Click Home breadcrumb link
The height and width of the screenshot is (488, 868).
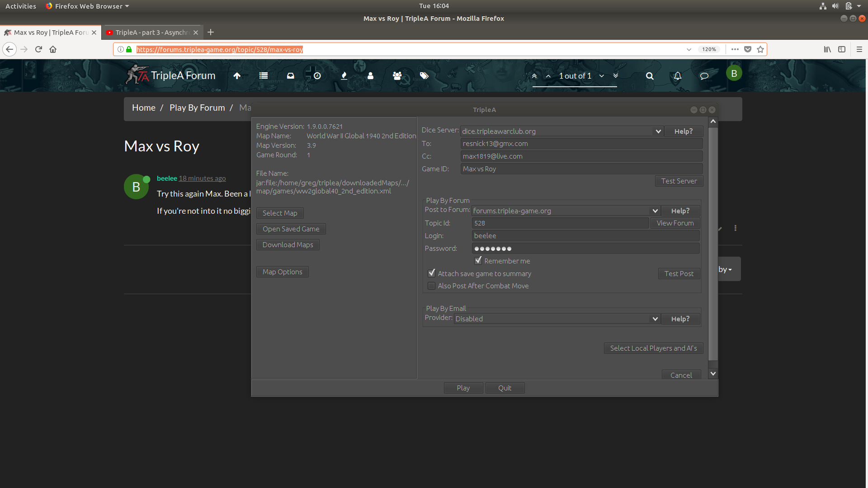tap(144, 108)
